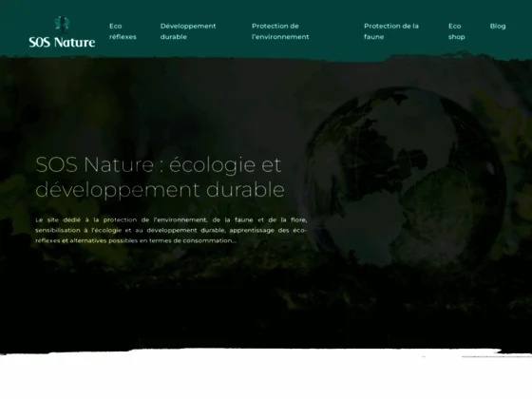The image size is (532, 399).
Task: Open the Eco réflexes menu item
Action: 123,31
